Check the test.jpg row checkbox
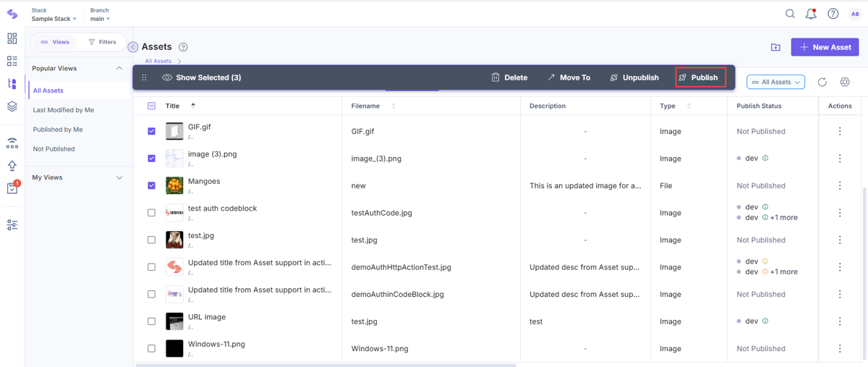This screenshot has height=367, width=868. point(151,240)
